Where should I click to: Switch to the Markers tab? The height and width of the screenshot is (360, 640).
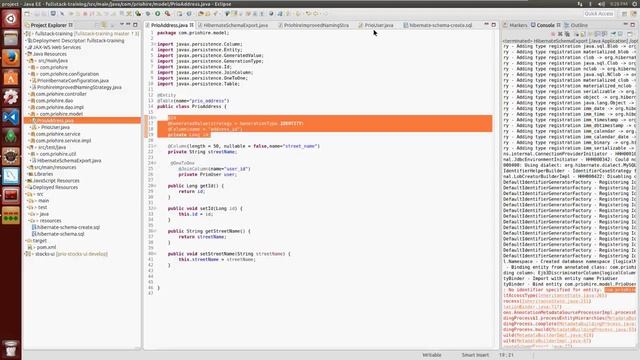coord(515,25)
